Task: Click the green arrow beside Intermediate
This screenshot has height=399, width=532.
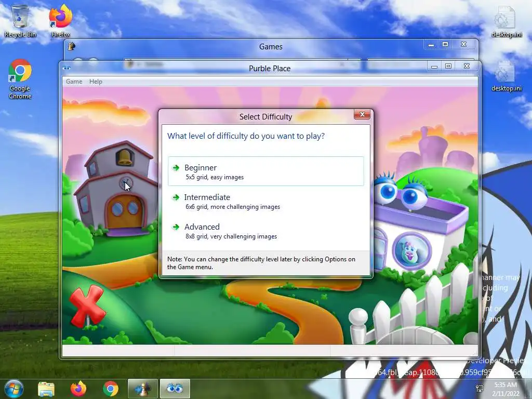Action: [176, 197]
